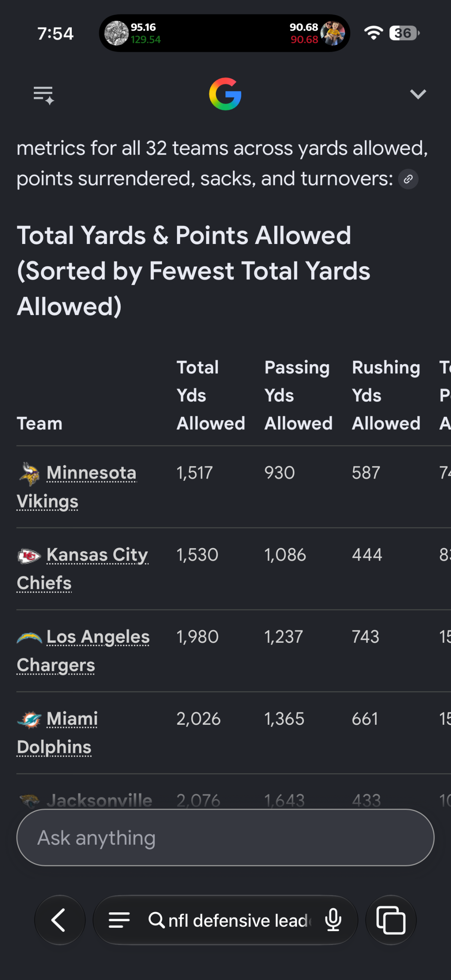451x980 pixels.
Task: Tap the nfl defensive leaders address text
Action: click(239, 921)
